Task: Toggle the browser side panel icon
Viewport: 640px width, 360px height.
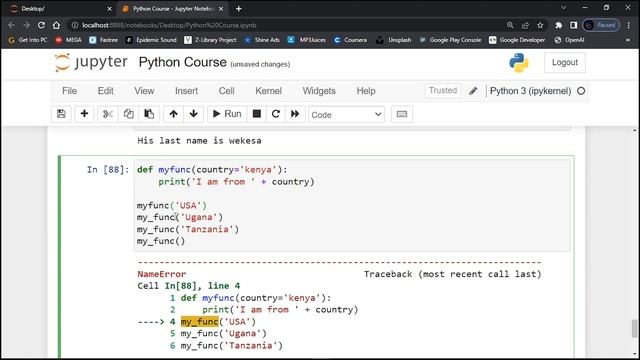Action: click(573, 25)
